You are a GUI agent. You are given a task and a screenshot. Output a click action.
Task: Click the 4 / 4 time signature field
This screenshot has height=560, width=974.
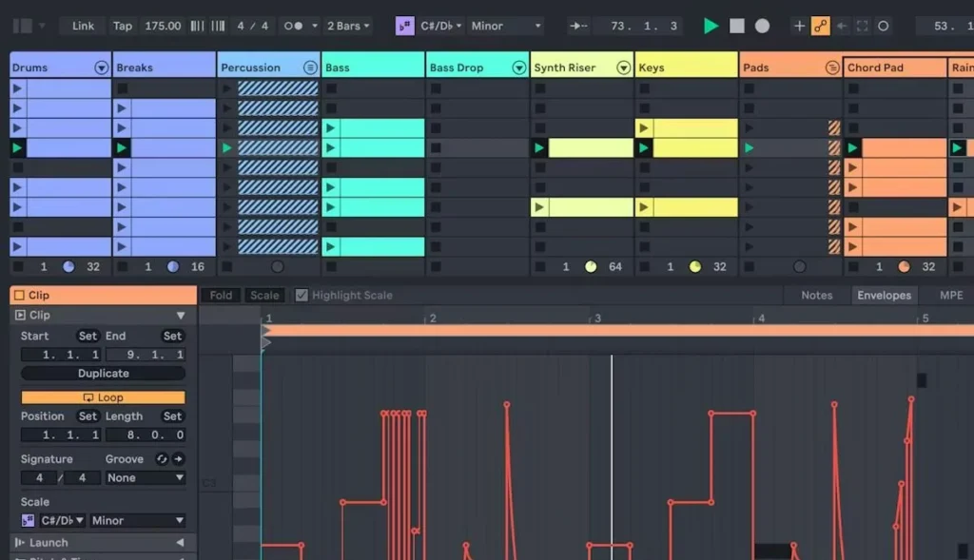(252, 26)
